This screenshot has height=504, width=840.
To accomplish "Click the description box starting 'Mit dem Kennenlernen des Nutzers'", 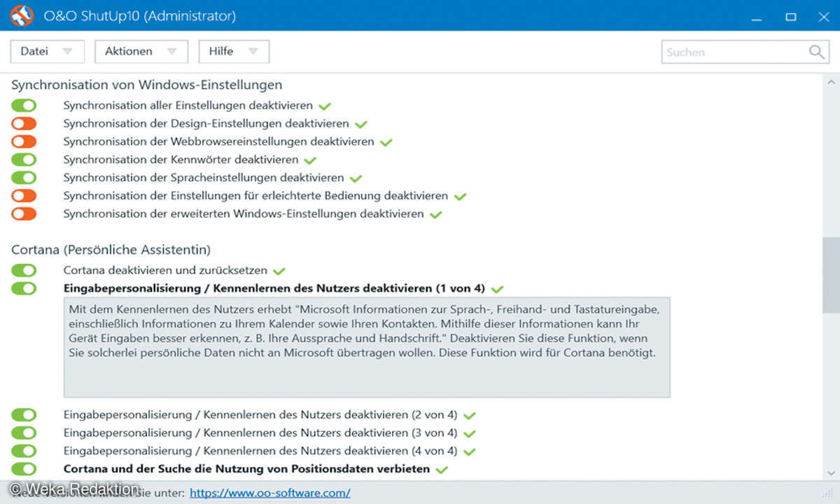I will 367,347.
